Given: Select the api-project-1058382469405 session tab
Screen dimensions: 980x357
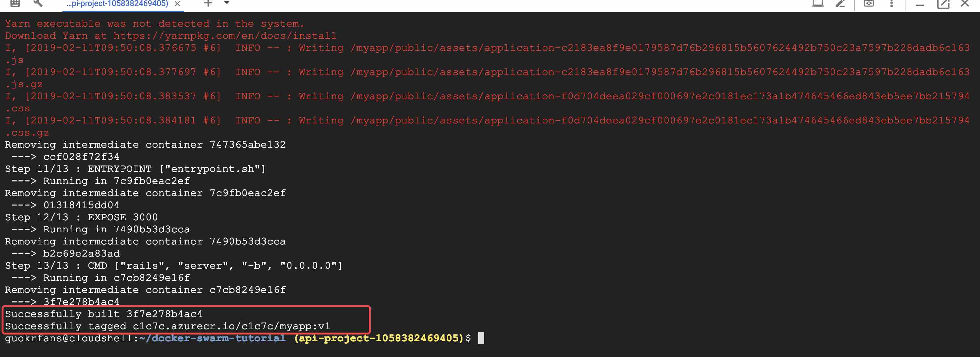Looking at the screenshot, I should [x=117, y=4].
